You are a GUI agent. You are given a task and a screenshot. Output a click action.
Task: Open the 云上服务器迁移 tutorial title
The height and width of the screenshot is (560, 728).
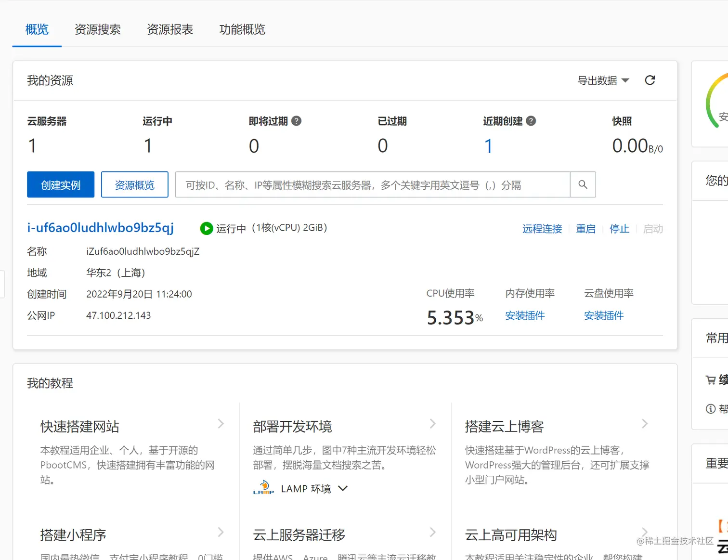point(299,535)
